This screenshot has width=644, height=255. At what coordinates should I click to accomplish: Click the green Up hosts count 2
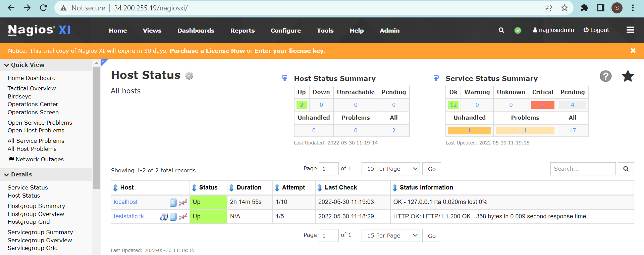point(302,105)
